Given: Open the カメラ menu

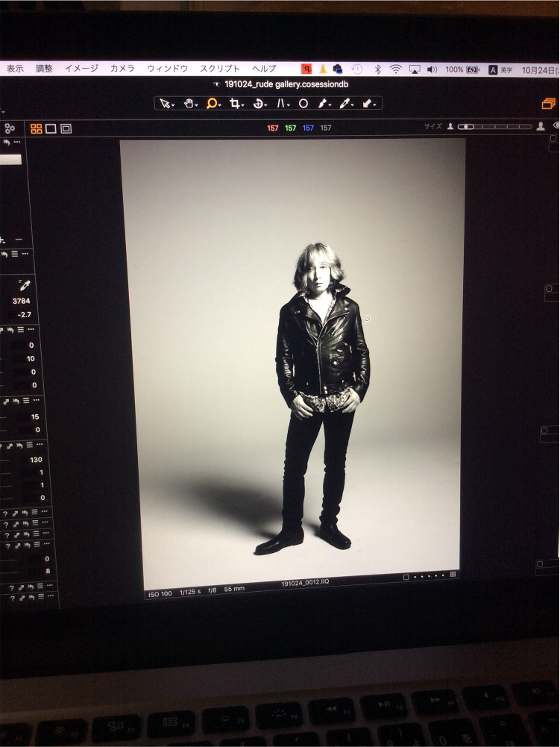Looking at the screenshot, I should 122,69.
